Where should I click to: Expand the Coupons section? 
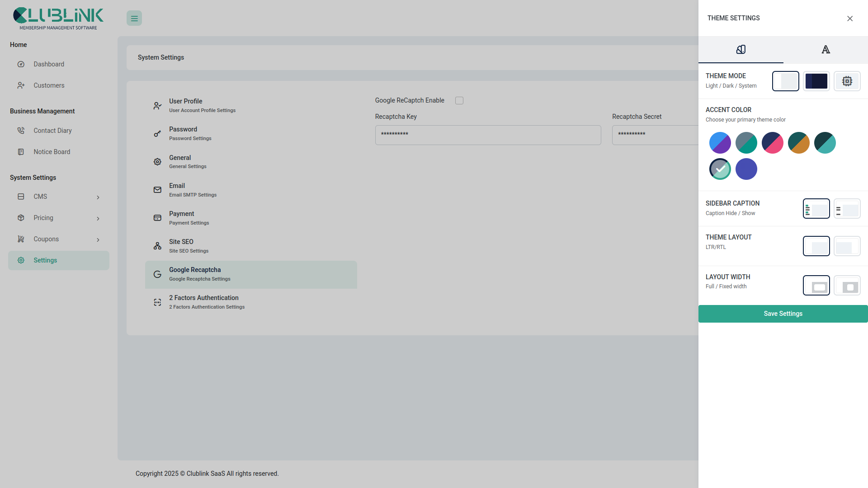coord(58,239)
